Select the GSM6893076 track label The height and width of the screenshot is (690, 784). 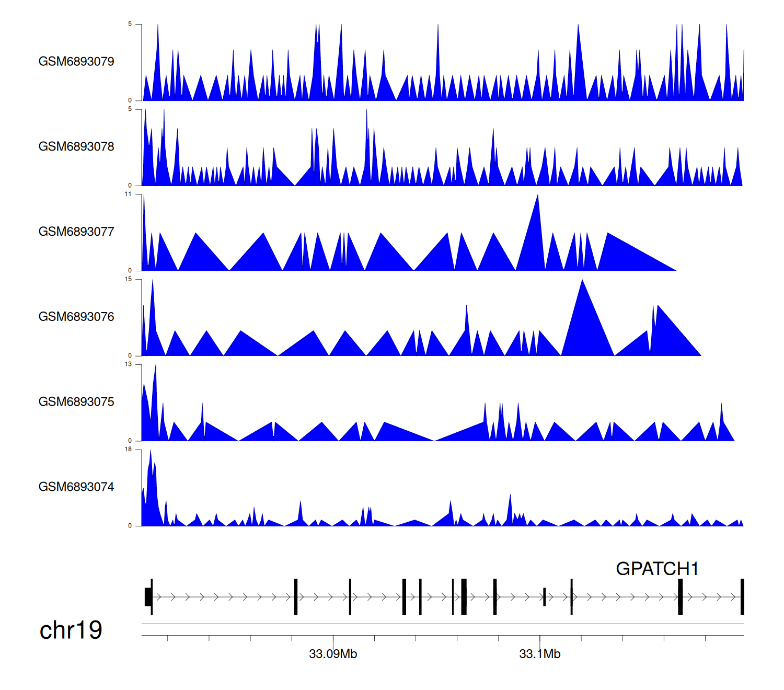pyautogui.click(x=76, y=317)
